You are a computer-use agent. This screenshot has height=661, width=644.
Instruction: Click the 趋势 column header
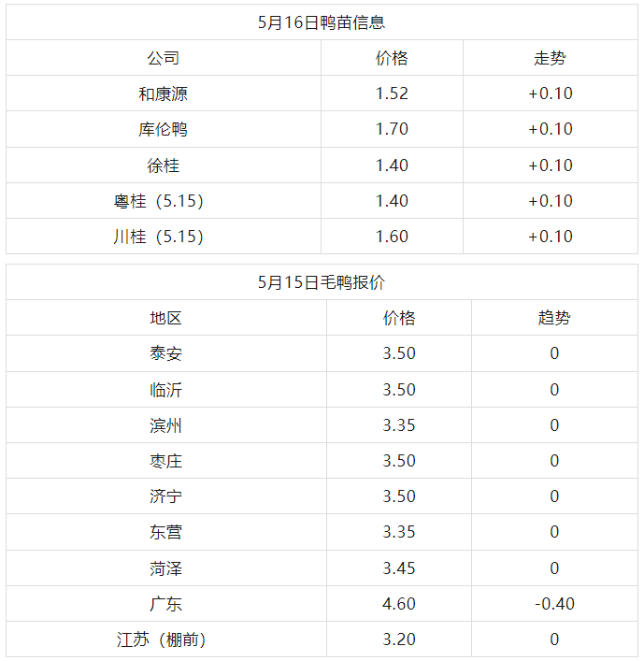(x=554, y=318)
